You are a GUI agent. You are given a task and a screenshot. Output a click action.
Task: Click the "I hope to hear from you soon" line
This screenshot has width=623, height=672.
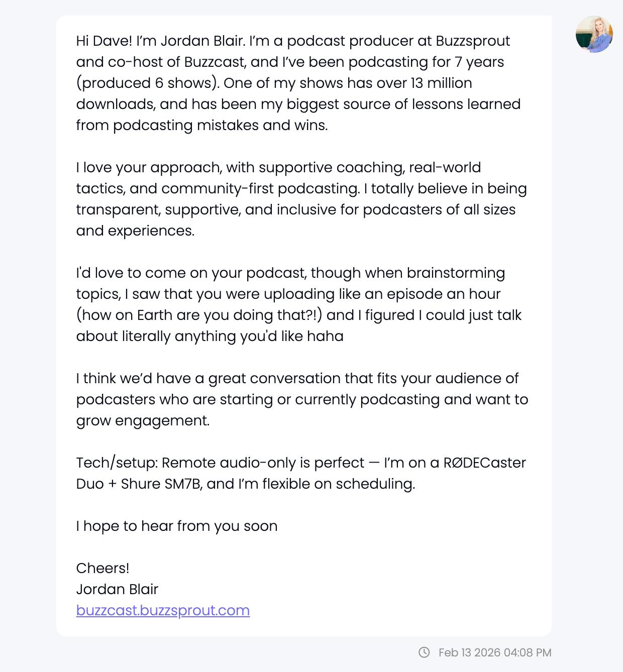176,526
